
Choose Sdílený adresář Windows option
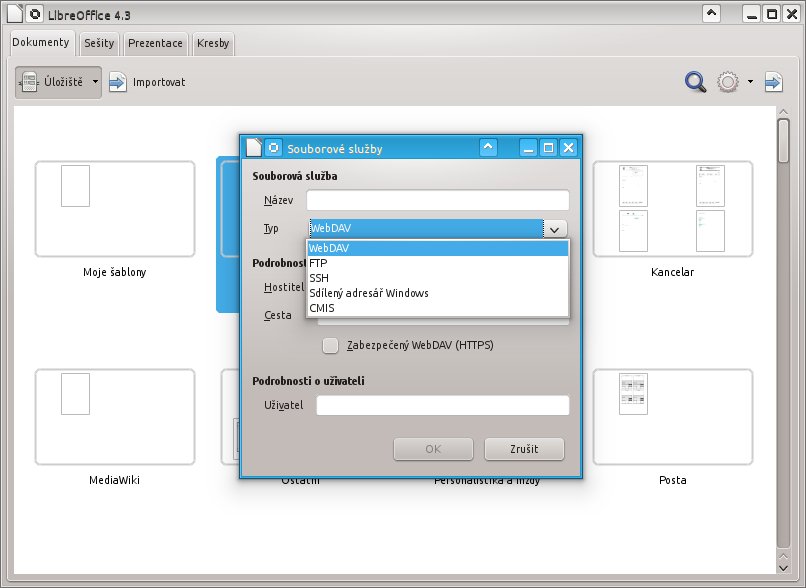pos(437,293)
